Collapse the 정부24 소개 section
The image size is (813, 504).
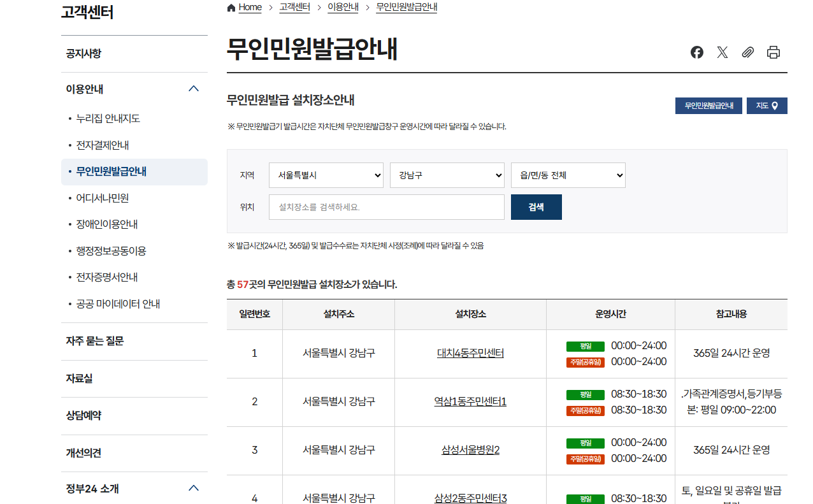(x=194, y=488)
